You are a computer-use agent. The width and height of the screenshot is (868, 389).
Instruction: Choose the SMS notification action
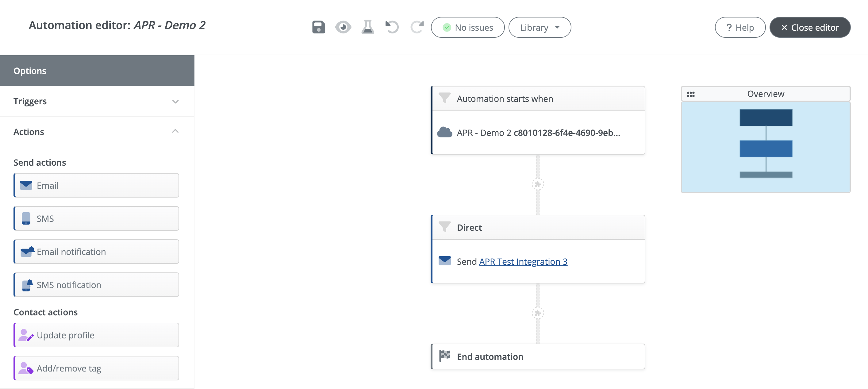[x=96, y=285]
